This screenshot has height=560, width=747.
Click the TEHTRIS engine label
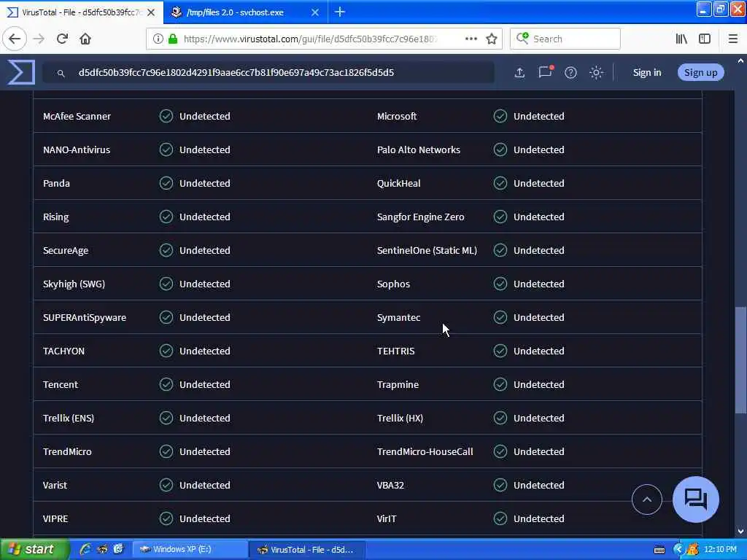point(396,351)
